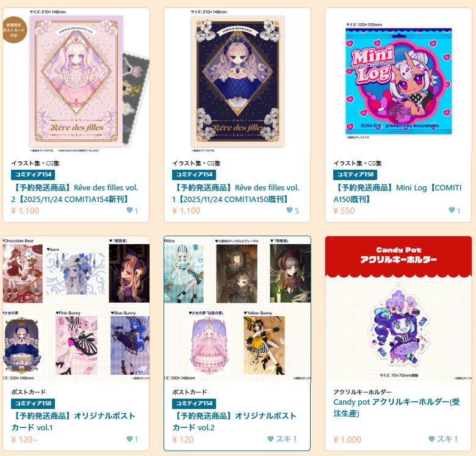View Candy Pot acrylic keyholder thumbnail
Image resolution: width=476 pixels, height=456 pixels.
398,309
